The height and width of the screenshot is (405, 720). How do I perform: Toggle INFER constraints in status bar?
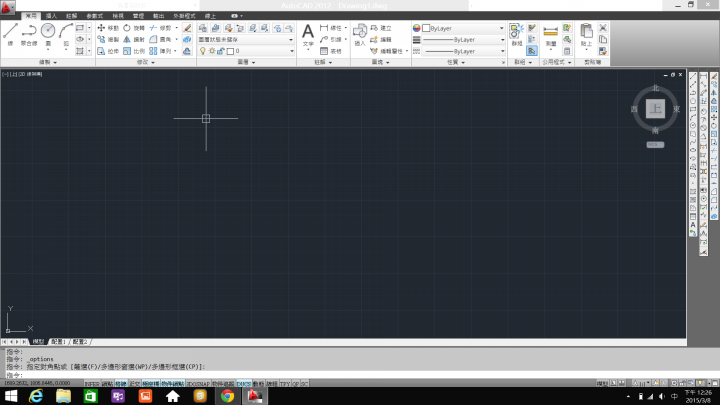(92, 383)
